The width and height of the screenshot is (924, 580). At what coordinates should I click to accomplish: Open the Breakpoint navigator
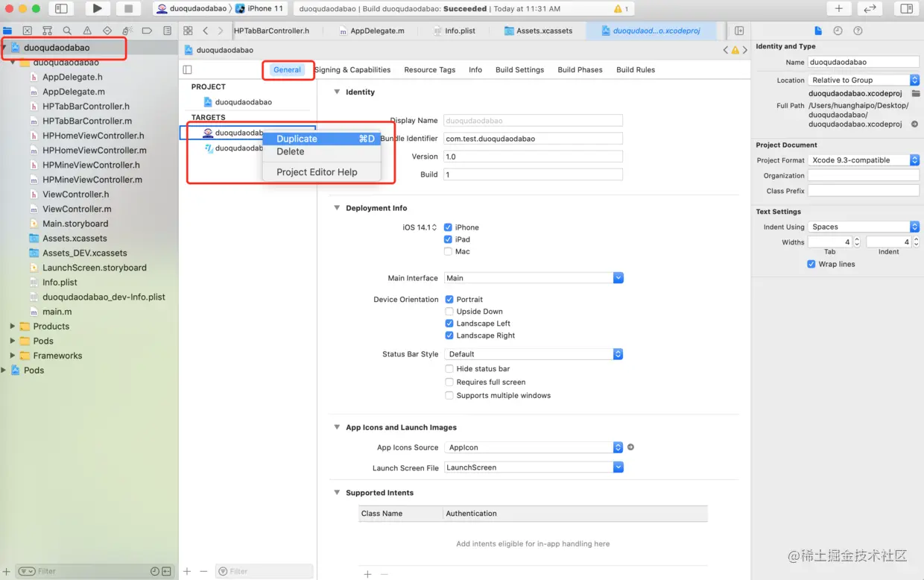coord(147,31)
